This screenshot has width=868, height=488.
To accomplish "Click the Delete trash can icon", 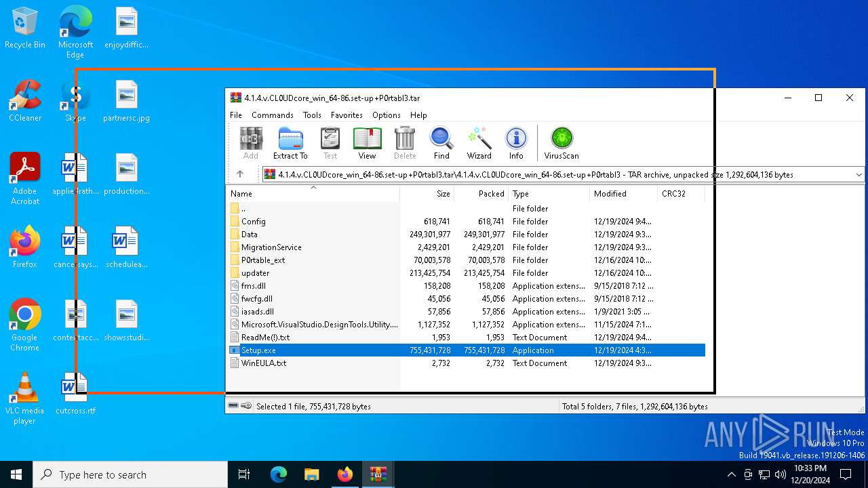I will tap(405, 143).
